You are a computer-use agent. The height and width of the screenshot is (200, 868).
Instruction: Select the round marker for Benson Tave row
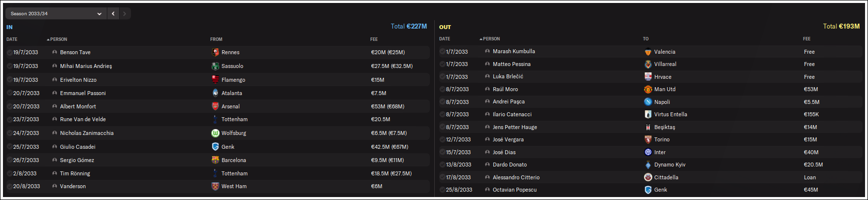tap(10, 52)
